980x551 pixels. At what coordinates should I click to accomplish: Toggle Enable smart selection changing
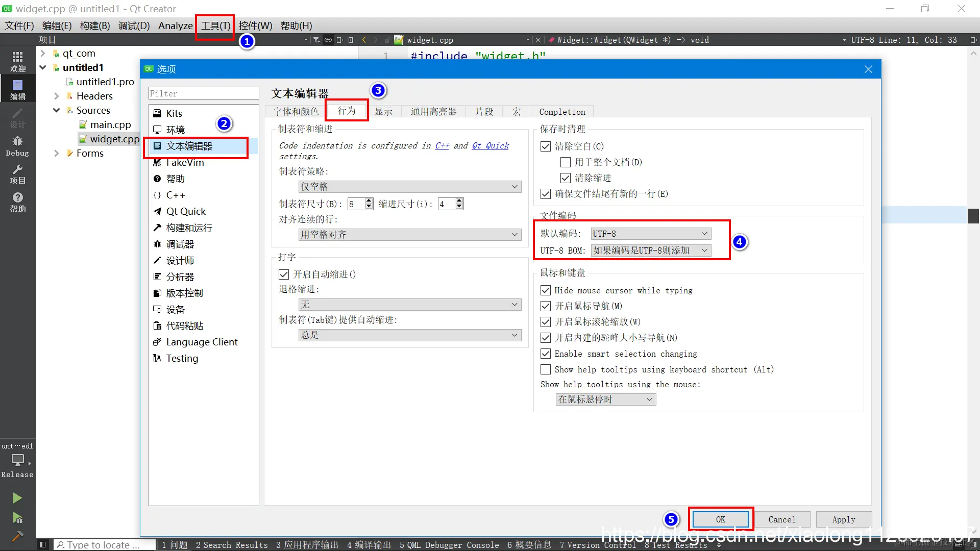546,354
